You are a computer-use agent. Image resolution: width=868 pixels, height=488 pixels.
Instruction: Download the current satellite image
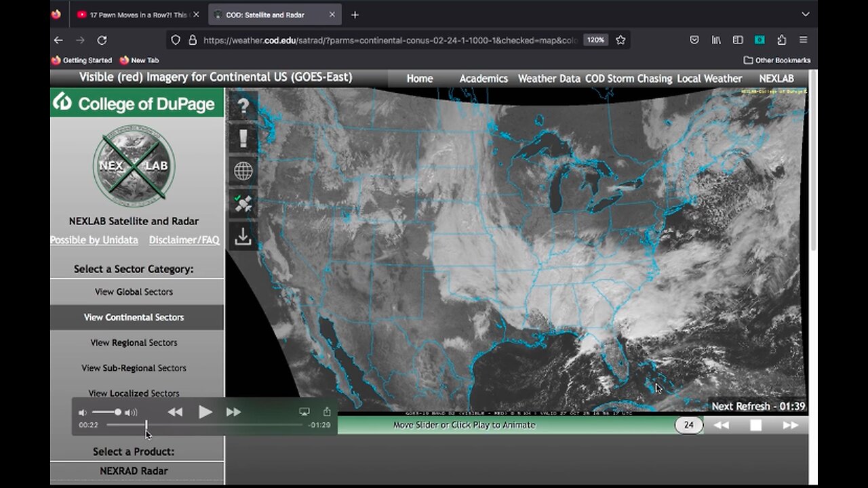pos(243,236)
